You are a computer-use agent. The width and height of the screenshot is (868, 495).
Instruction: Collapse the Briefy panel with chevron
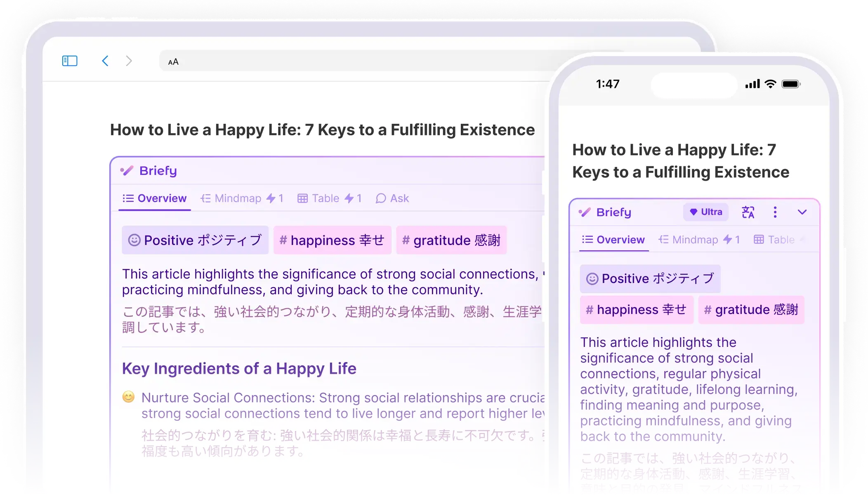tap(802, 212)
